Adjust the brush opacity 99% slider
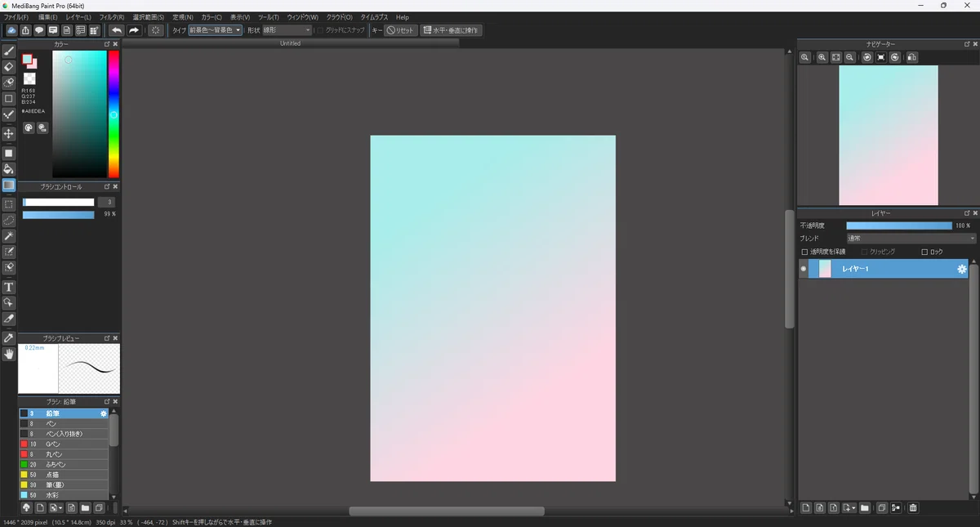This screenshot has height=527, width=980. coord(59,214)
